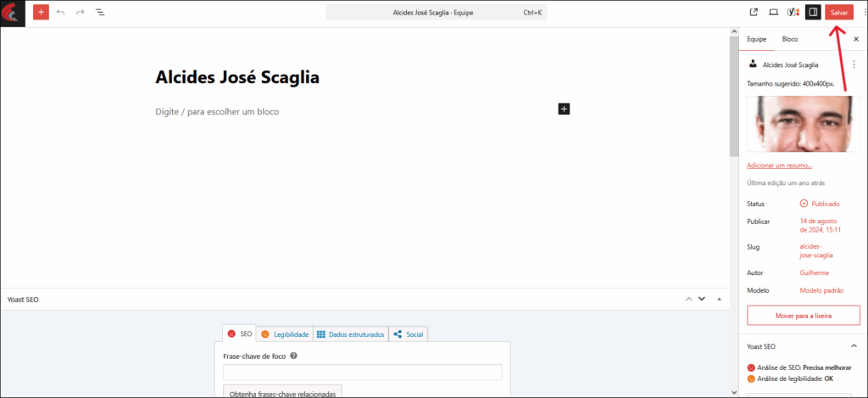The image size is (868, 398).
Task: Toggle the settings sidebar panel button
Action: pyautogui.click(x=812, y=13)
